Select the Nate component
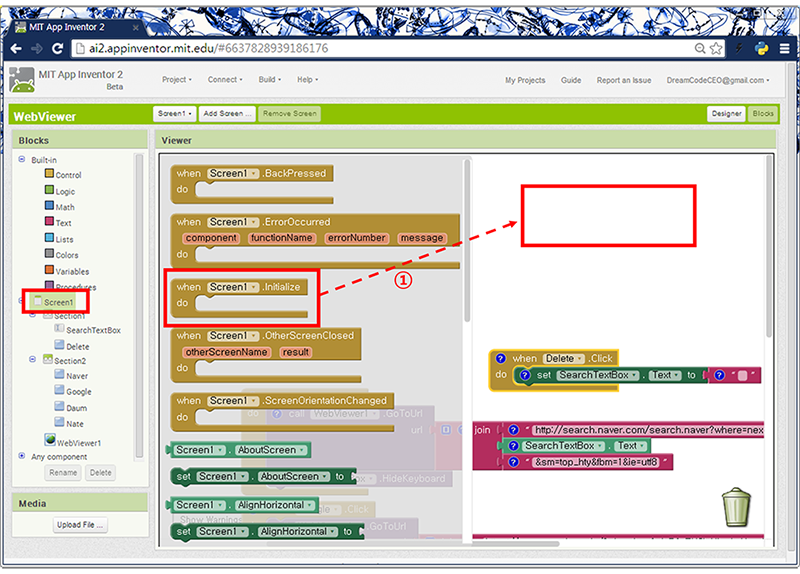Image resolution: width=800 pixels, height=574 pixels. coord(69,423)
